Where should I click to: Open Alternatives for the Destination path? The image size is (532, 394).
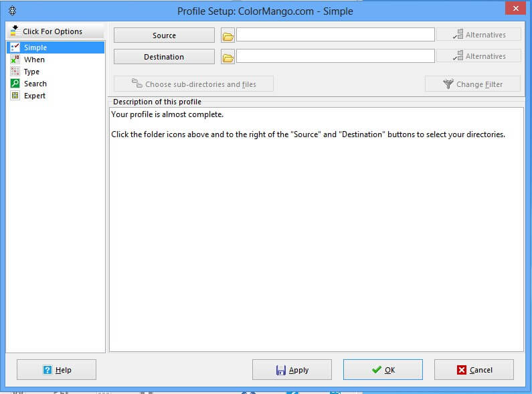click(x=478, y=56)
